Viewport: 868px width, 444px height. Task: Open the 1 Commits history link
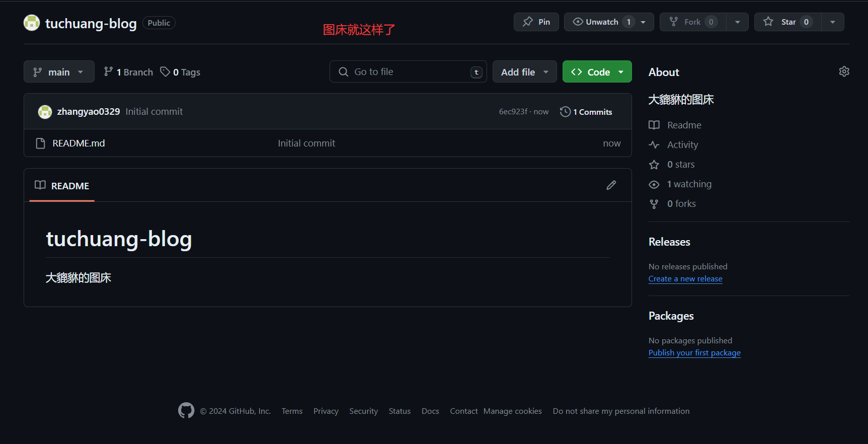click(x=586, y=112)
